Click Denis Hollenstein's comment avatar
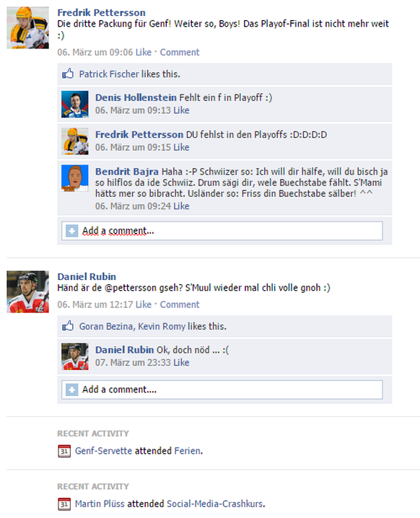Screen dimensions: 420x518 click(75, 104)
